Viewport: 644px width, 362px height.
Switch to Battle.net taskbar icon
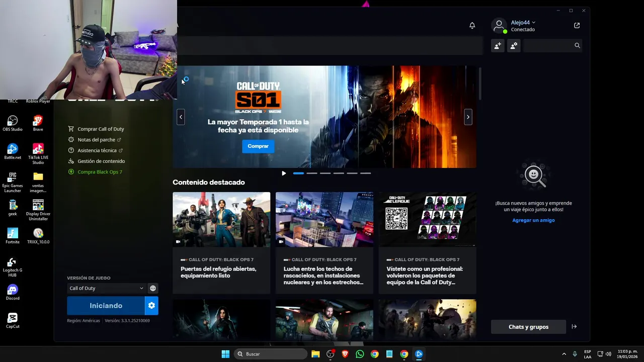pos(419,354)
